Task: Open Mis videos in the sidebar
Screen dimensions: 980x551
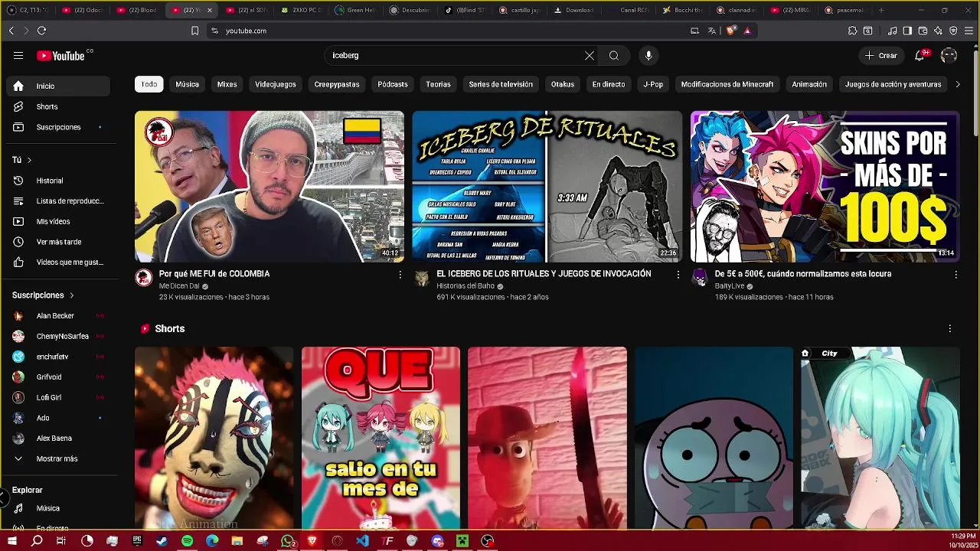Action: point(58,221)
